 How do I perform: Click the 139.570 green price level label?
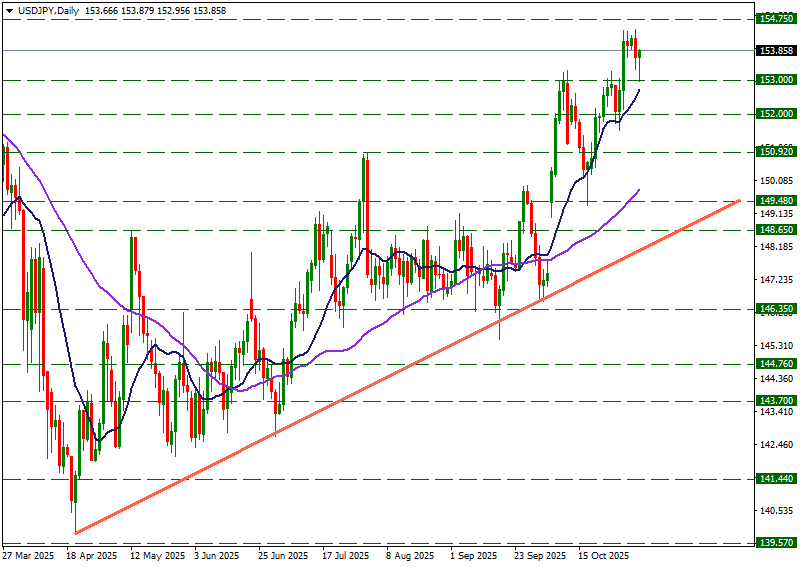[776, 543]
